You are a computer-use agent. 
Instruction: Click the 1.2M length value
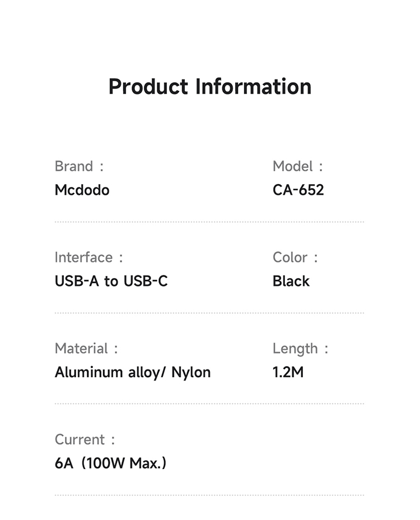(x=288, y=372)
